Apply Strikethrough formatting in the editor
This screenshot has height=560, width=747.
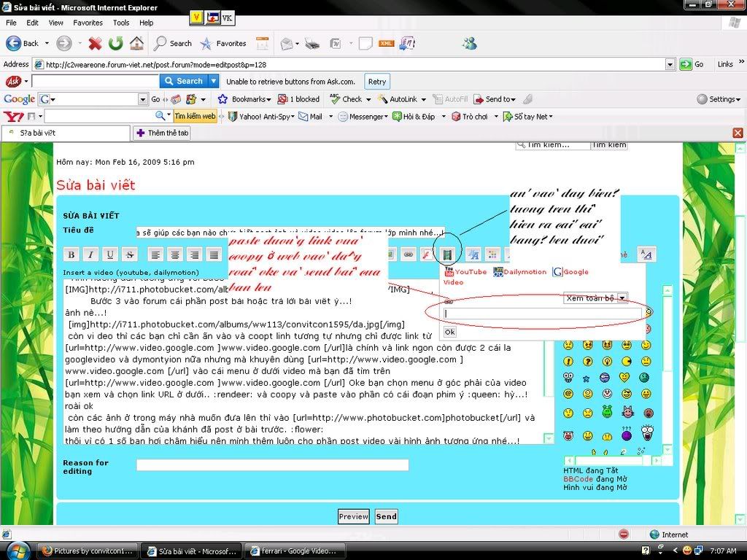(130, 254)
